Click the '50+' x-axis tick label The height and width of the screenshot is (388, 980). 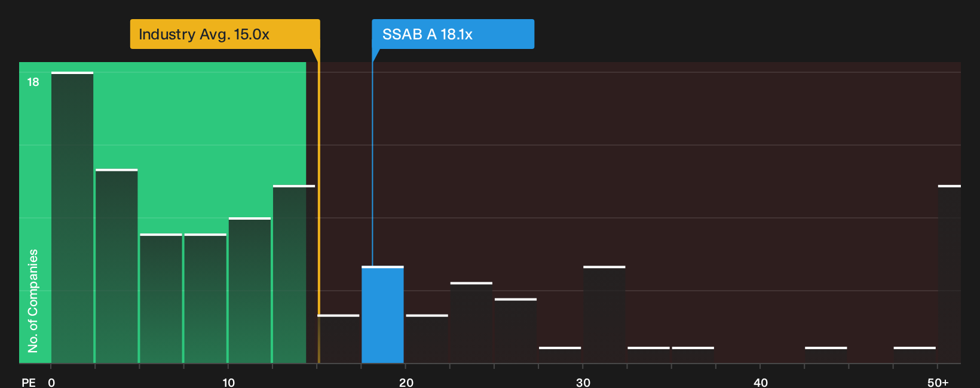click(938, 382)
